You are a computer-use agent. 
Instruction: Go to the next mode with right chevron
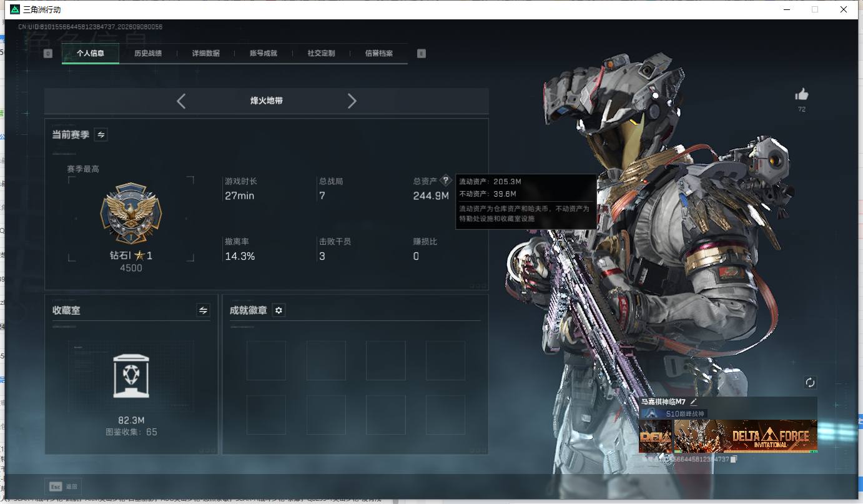click(x=352, y=101)
